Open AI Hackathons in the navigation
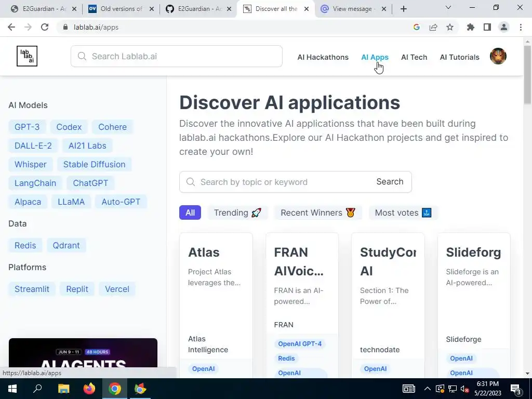The image size is (532, 399). point(323,57)
